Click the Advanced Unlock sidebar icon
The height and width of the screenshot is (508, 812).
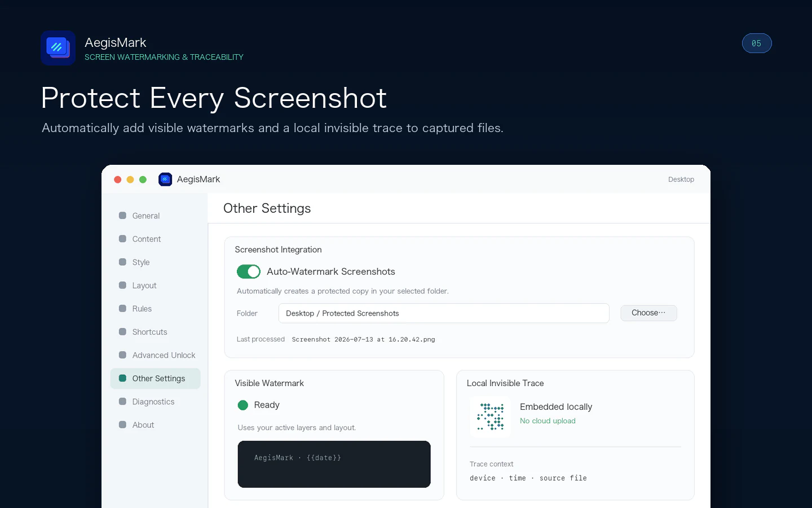[122, 355]
